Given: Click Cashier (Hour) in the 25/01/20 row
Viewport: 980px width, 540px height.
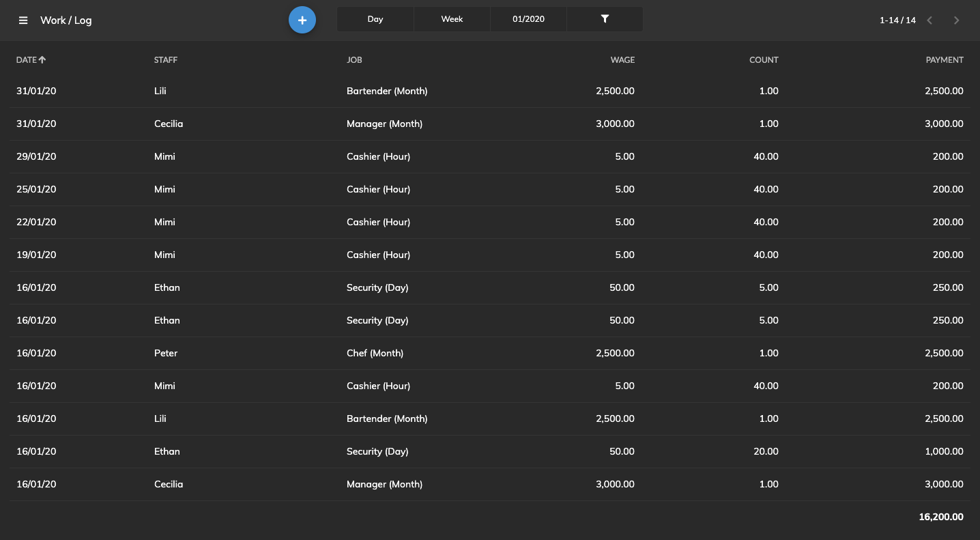Looking at the screenshot, I should (x=378, y=189).
